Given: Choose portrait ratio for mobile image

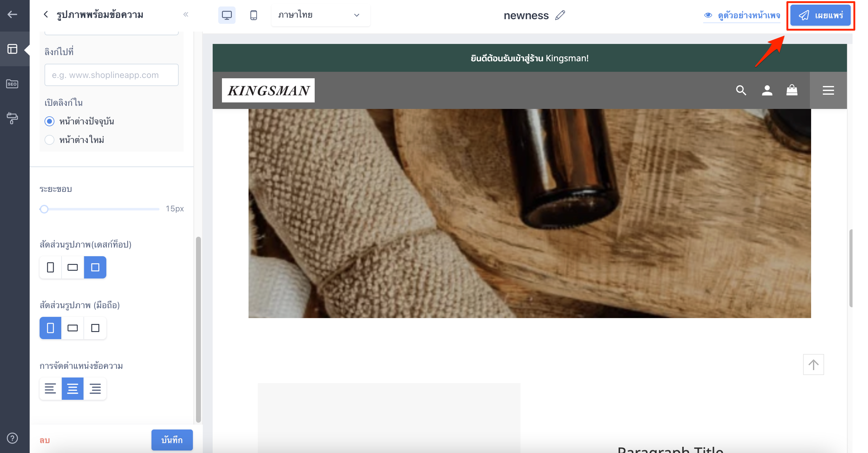Looking at the screenshot, I should 51,328.
